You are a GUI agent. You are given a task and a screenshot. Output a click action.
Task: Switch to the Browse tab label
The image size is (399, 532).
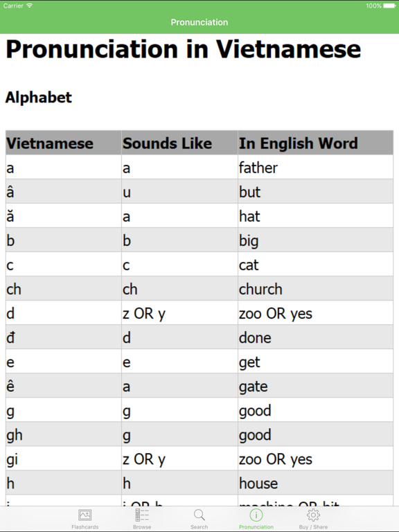pyautogui.click(x=142, y=527)
